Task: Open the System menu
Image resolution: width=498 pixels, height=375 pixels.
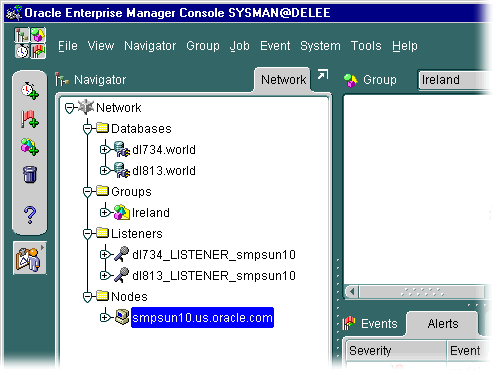Action: pos(320,46)
